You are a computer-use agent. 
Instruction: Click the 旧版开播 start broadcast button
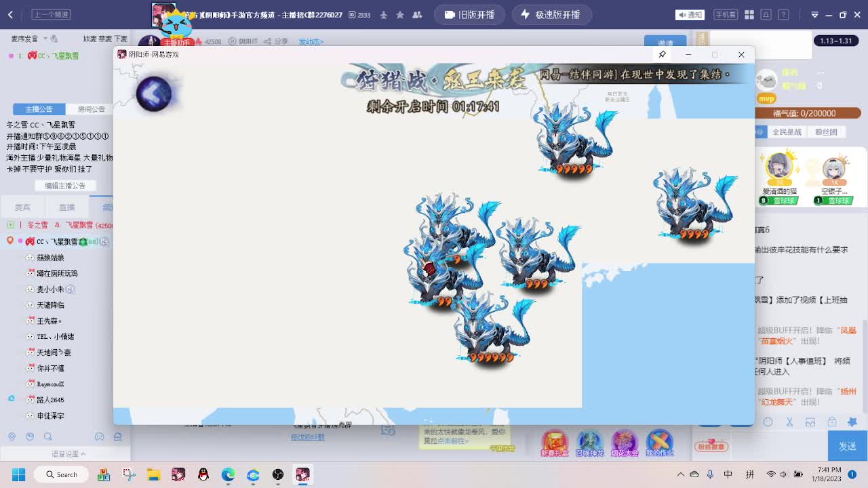click(469, 14)
